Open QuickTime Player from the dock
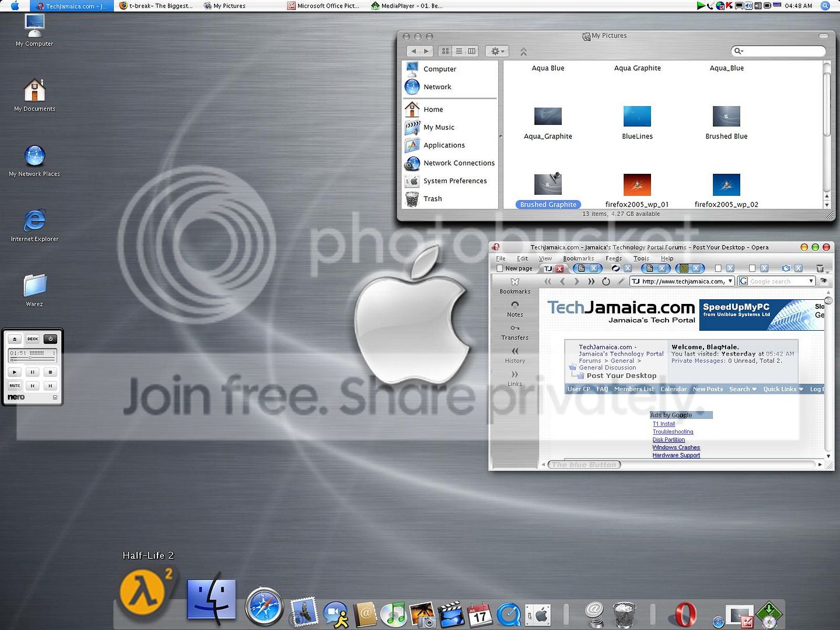 [509, 614]
